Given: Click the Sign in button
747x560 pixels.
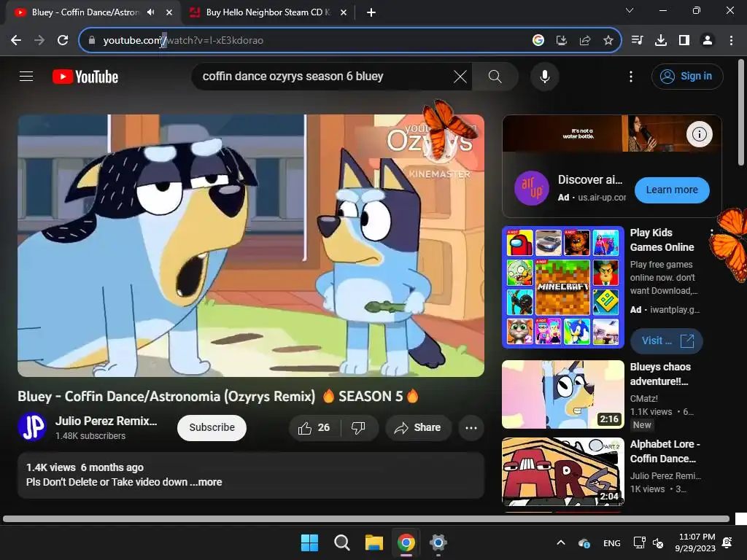Looking at the screenshot, I should coord(687,76).
